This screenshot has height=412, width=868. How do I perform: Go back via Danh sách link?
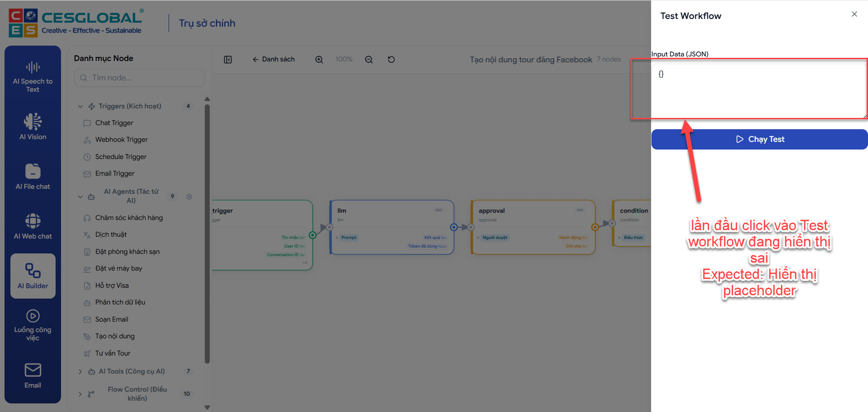[x=274, y=60]
